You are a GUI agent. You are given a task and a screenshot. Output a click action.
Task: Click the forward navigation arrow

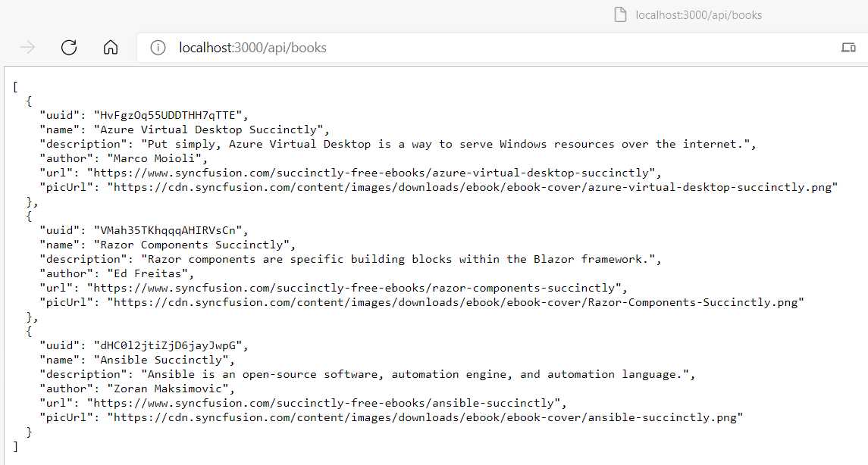(x=27, y=47)
